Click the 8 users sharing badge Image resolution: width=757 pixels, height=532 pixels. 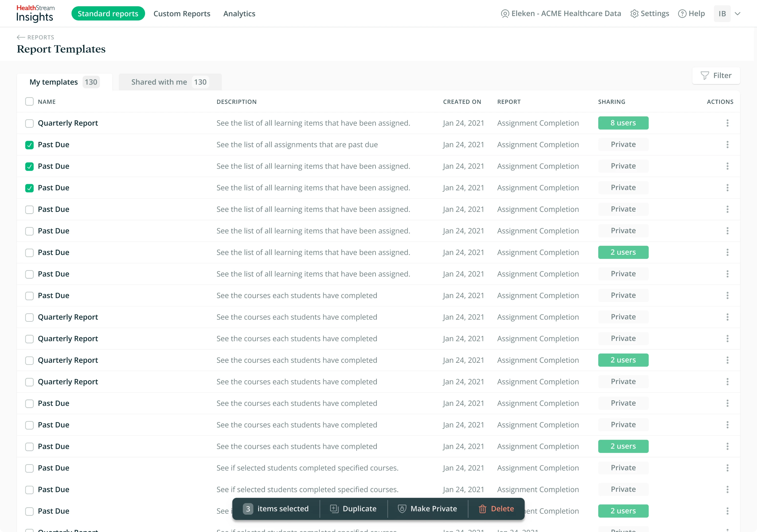pos(623,123)
